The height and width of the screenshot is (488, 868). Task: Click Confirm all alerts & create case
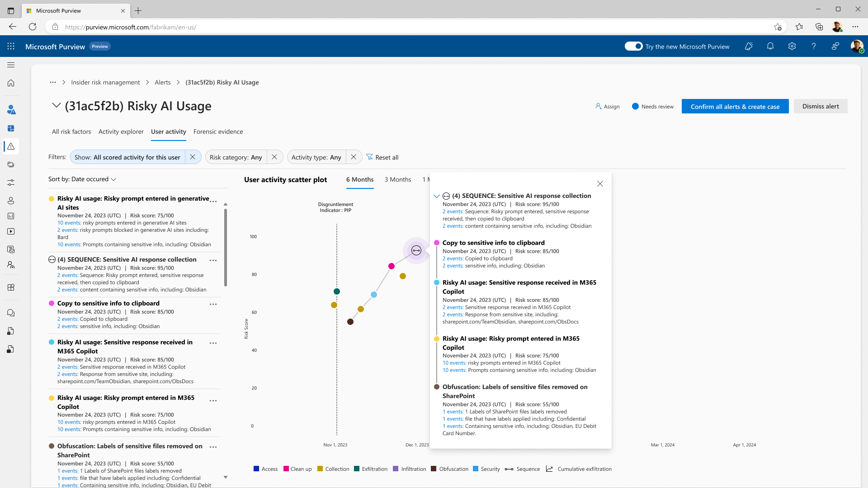[x=735, y=106]
